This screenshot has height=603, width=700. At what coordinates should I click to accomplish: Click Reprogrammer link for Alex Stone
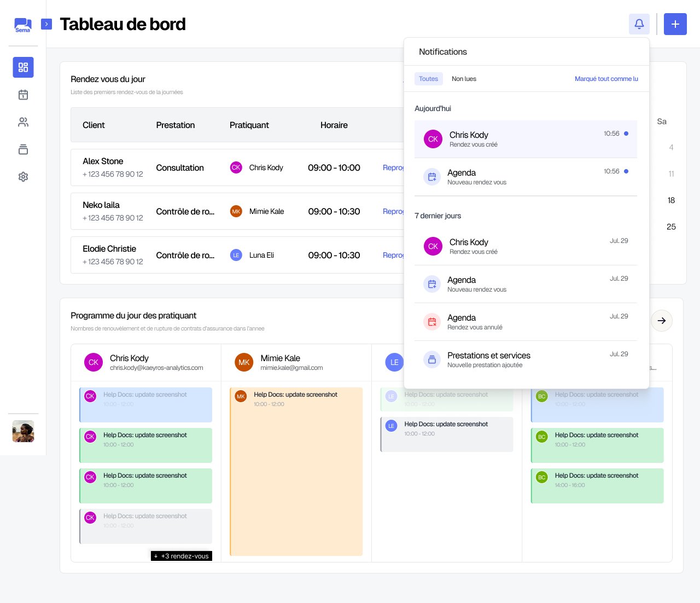pos(393,167)
